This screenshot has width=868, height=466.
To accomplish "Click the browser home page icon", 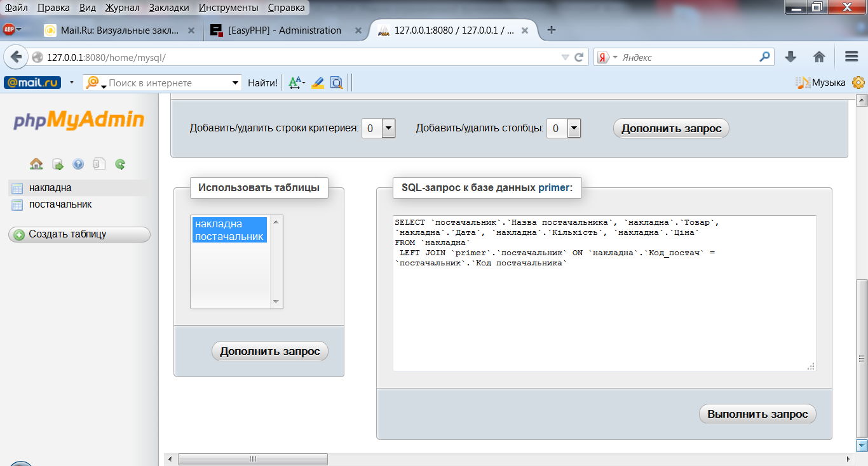I will point(819,57).
